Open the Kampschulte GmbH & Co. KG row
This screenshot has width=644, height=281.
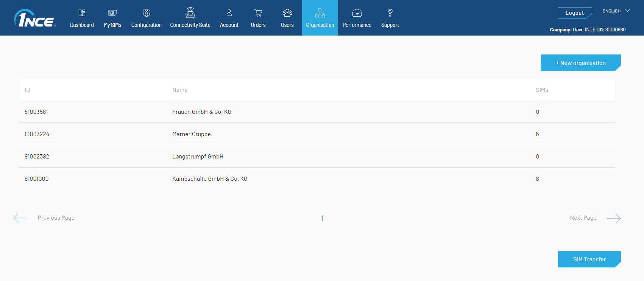coord(210,179)
